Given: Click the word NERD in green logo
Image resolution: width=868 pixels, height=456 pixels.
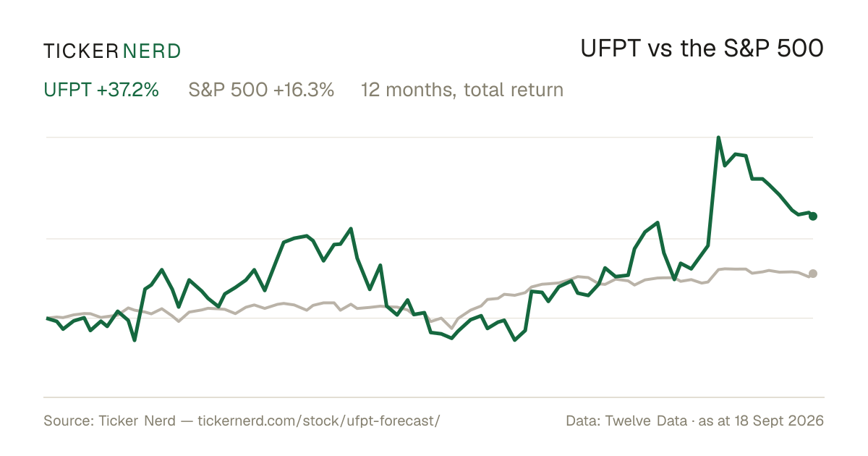Looking at the screenshot, I should [x=152, y=51].
